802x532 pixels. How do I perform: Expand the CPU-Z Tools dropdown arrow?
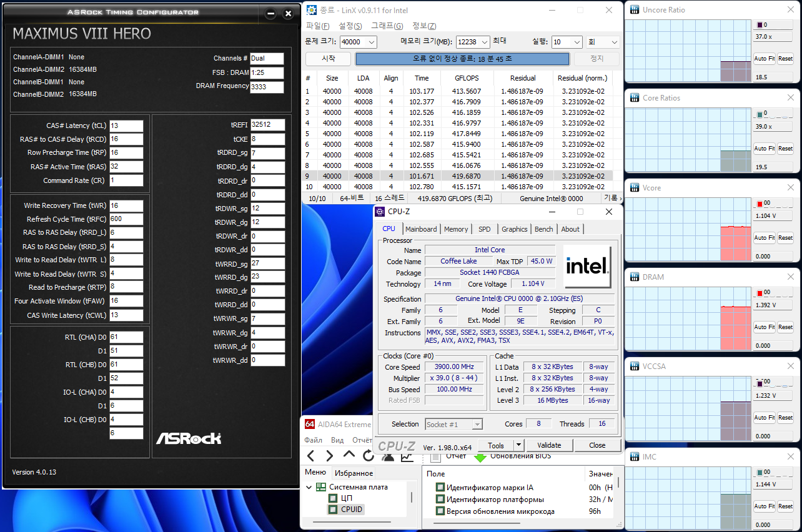click(518, 445)
